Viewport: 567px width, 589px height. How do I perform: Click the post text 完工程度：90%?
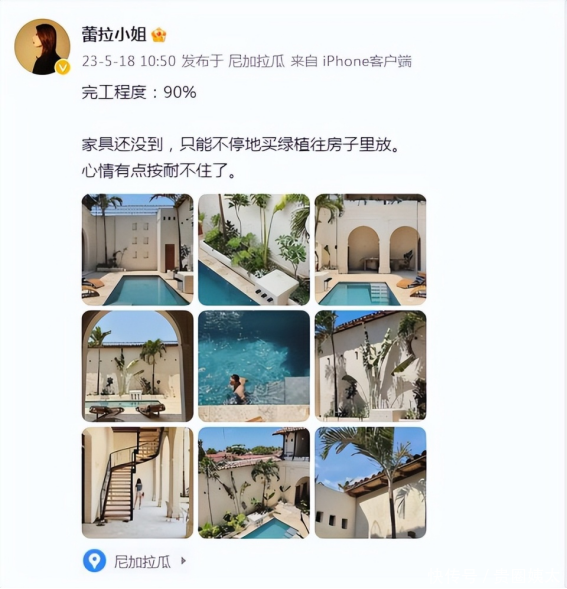(x=139, y=92)
